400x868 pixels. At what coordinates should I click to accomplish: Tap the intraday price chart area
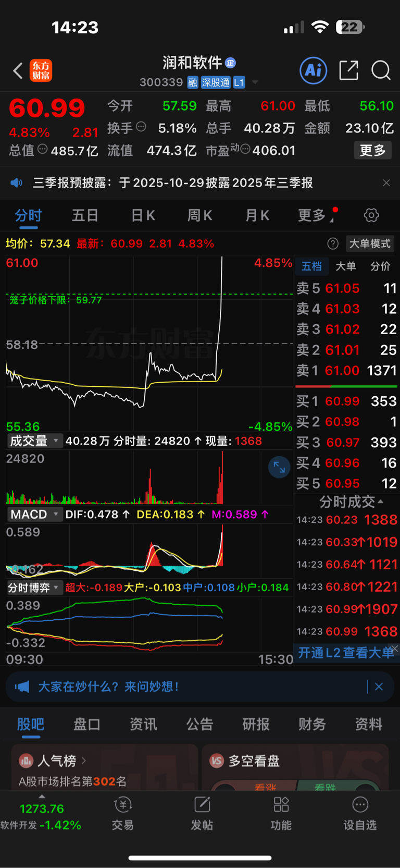click(149, 344)
